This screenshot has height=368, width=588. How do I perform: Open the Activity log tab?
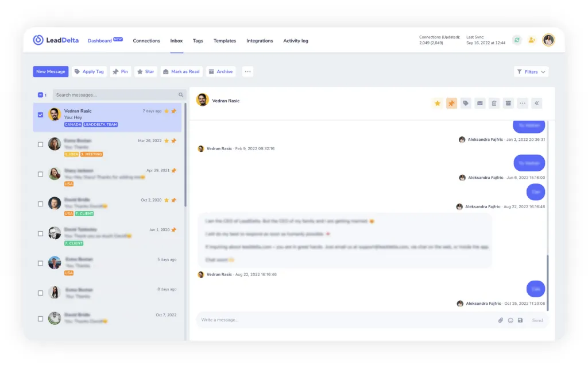(296, 41)
